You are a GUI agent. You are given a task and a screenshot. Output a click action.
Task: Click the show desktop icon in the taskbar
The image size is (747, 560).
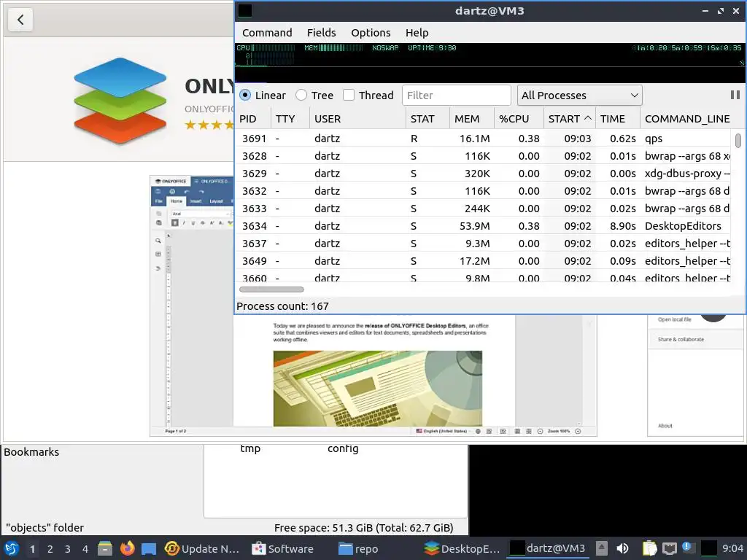pyautogui.click(x=149, y=548)
